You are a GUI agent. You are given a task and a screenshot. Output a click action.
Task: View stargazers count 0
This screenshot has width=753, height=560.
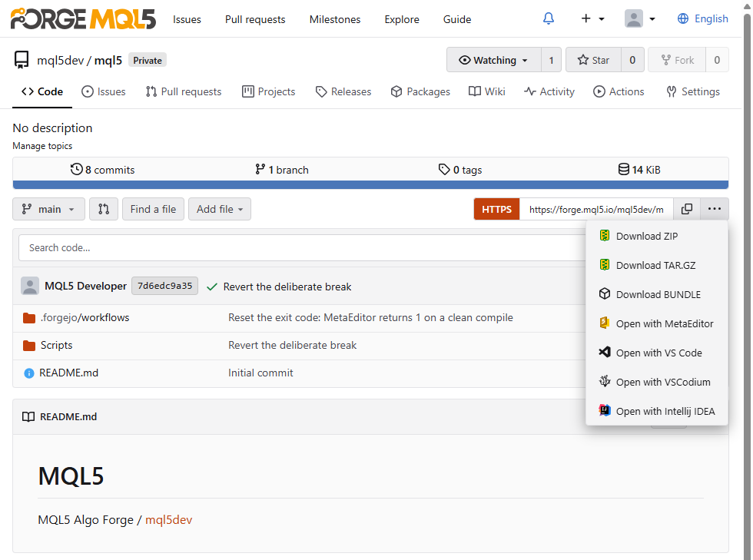coord(632,60)
